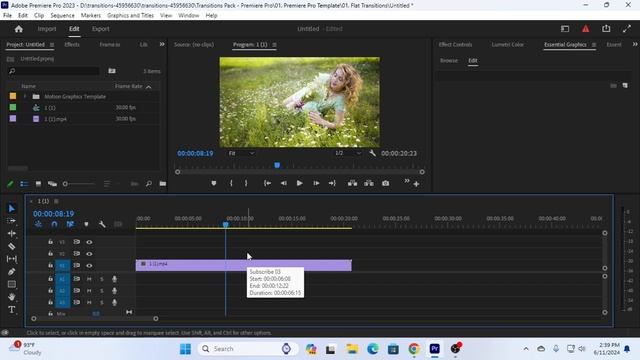640x360 pixels.
Task: Enable voice-over record on A3
Action: [x=114, y=302]
